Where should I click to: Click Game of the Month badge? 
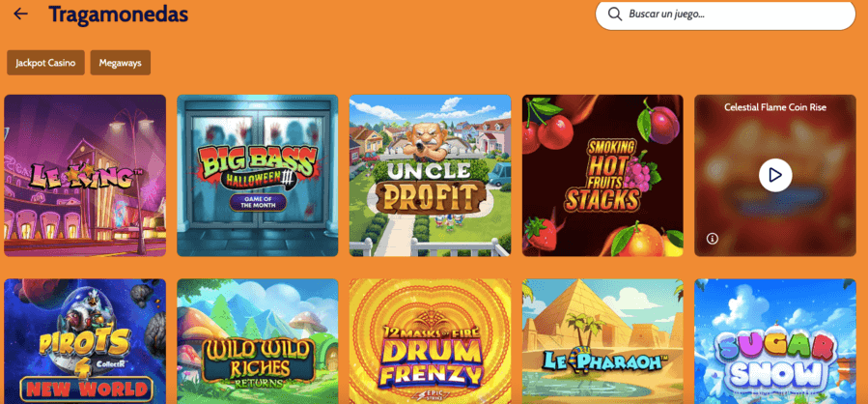pos(258,202)
